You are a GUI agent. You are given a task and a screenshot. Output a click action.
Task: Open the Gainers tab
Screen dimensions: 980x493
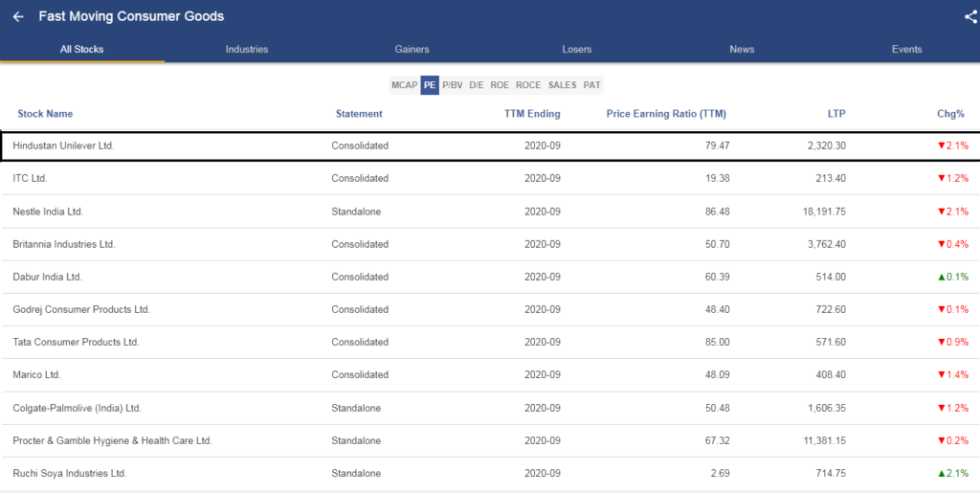point(412,50)
